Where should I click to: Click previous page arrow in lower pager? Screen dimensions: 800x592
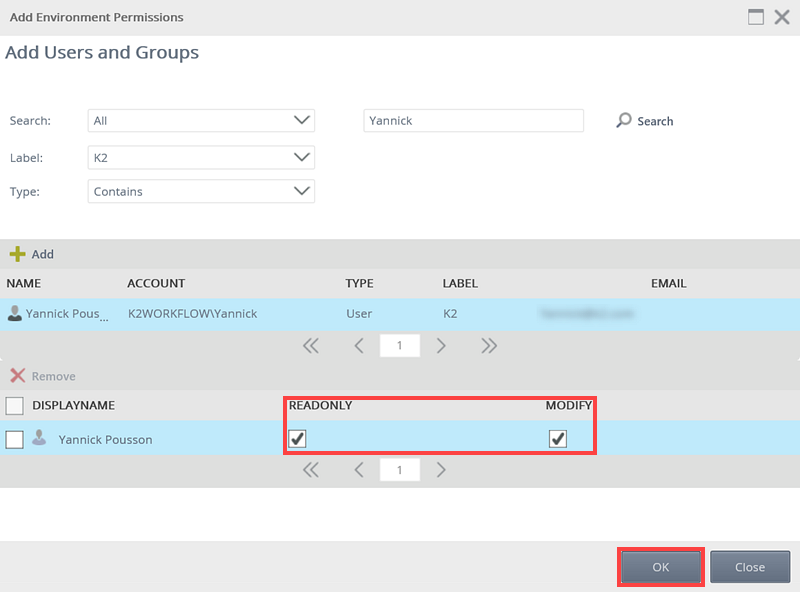358,470
